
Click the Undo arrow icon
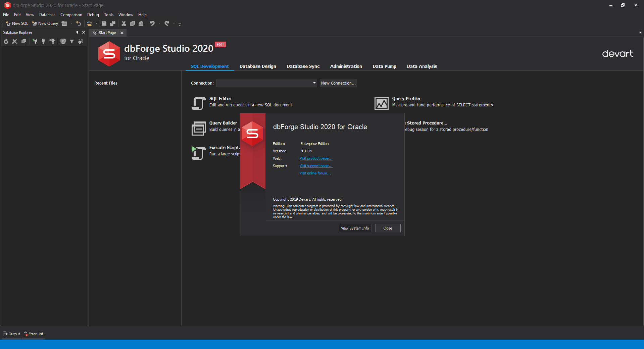[152, 23]
